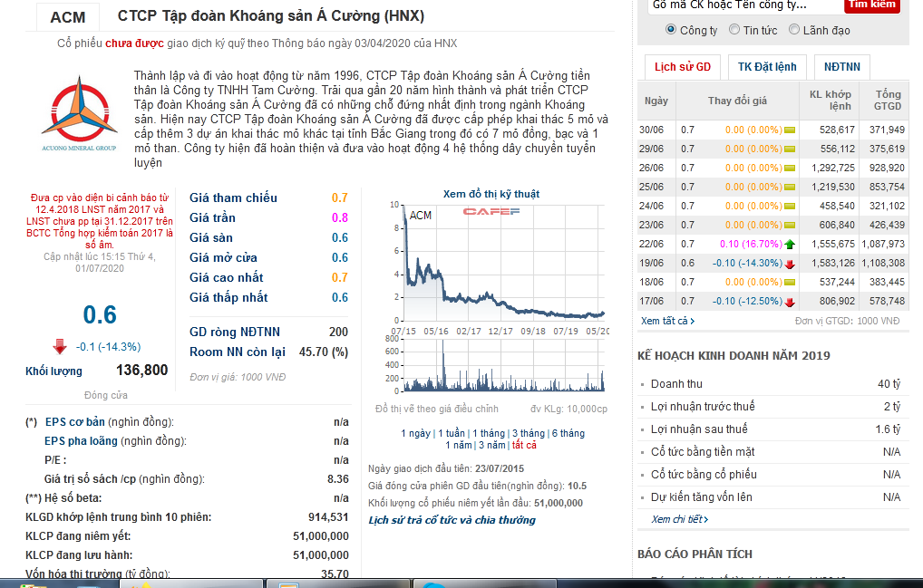Click the yellow unchanged marker in the 18/06 row

(790, 283)
